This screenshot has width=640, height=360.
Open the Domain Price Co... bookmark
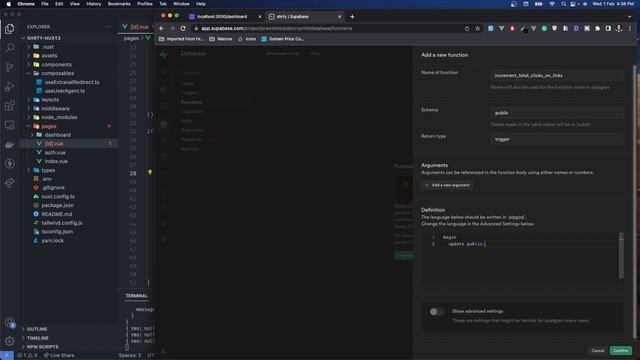[x=282, y=39]
